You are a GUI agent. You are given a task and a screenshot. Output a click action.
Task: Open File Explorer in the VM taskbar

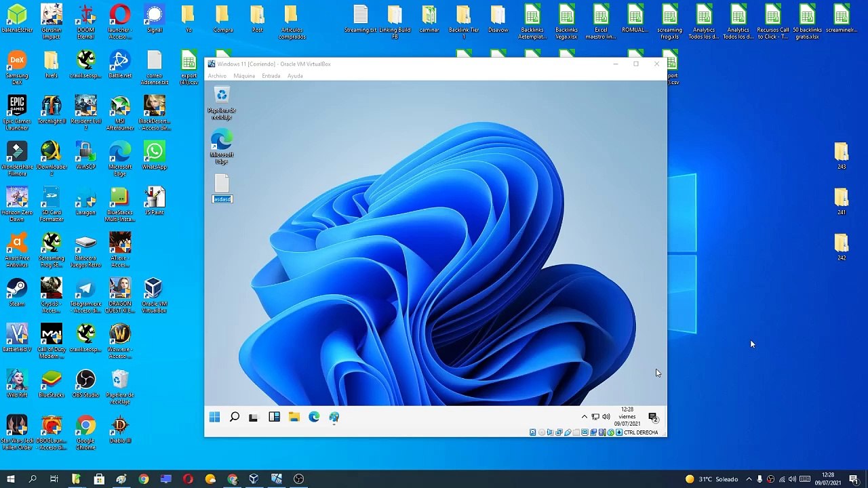294,417
